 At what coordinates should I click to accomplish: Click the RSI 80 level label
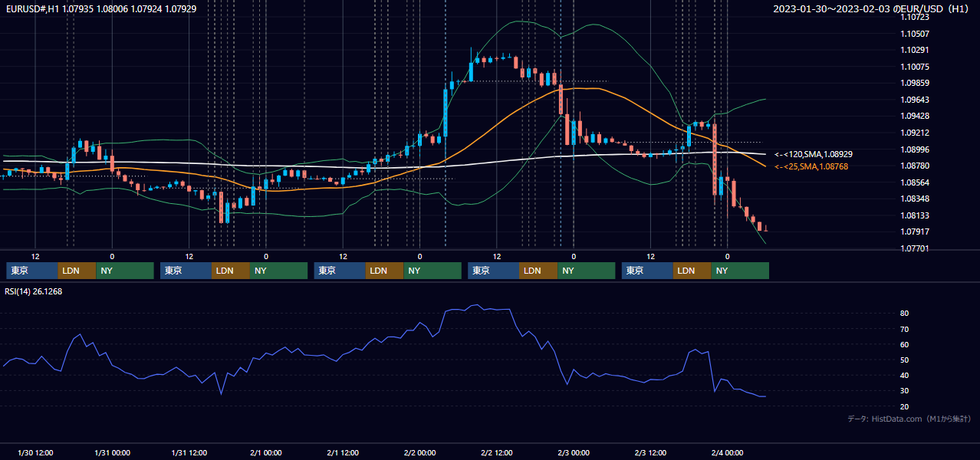pos(905,314)
